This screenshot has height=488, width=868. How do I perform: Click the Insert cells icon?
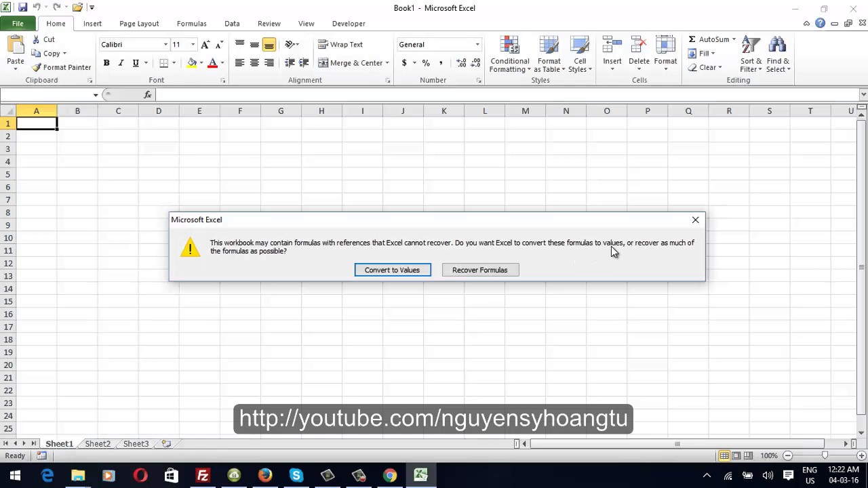[x=612, y=46]
